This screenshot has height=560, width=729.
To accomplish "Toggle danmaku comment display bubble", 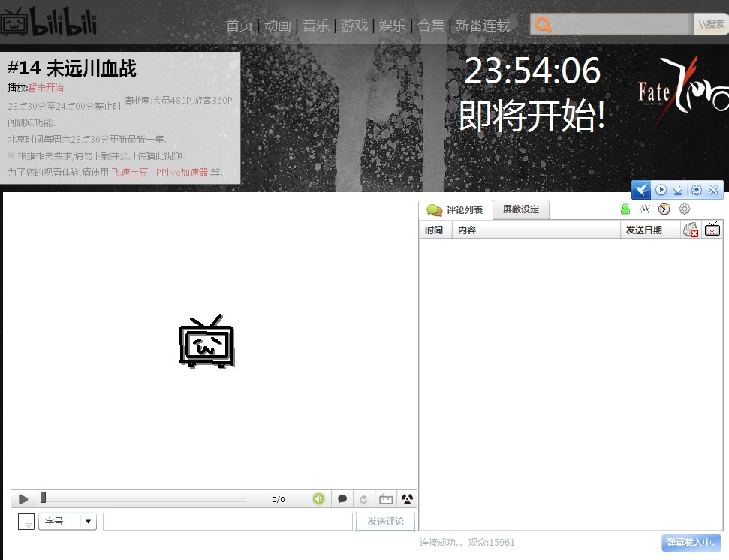I will pyautogui.click(x=342, y=499).
